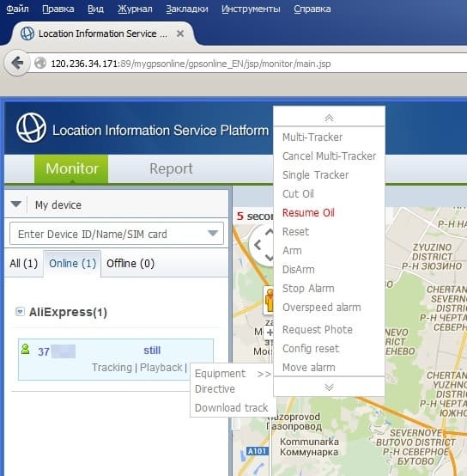Open the device search dropdown arrow
This screenshot has height=476, width=467.
213,233
